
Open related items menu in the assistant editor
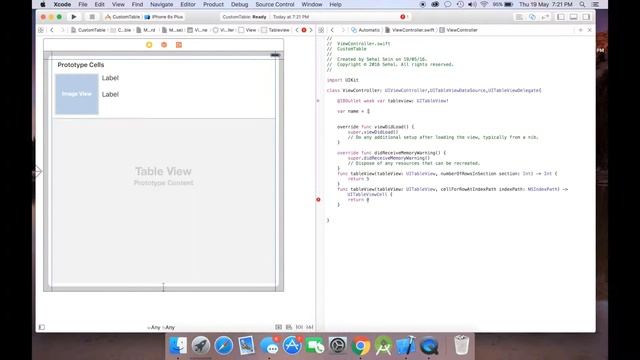[321, 30]
